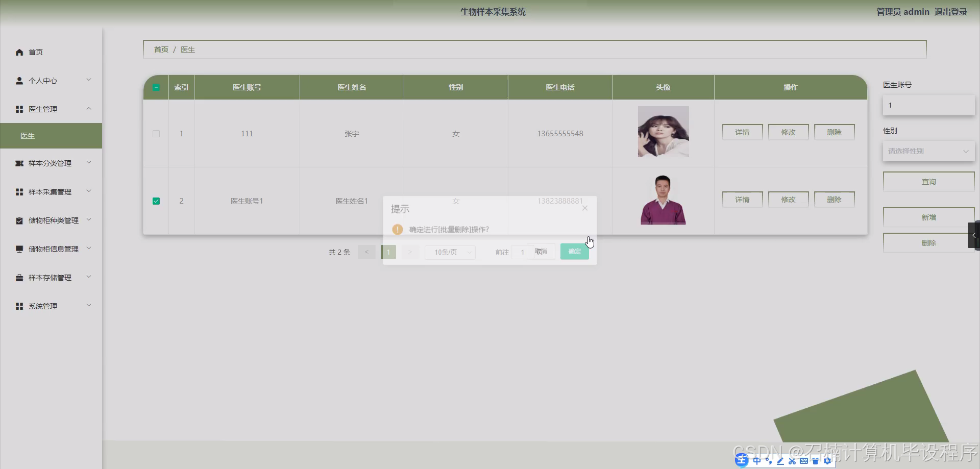Screen dimensions: 980x469
Task: Click the ticket icon beside 样本分类管理
Action: coord(19,163)
